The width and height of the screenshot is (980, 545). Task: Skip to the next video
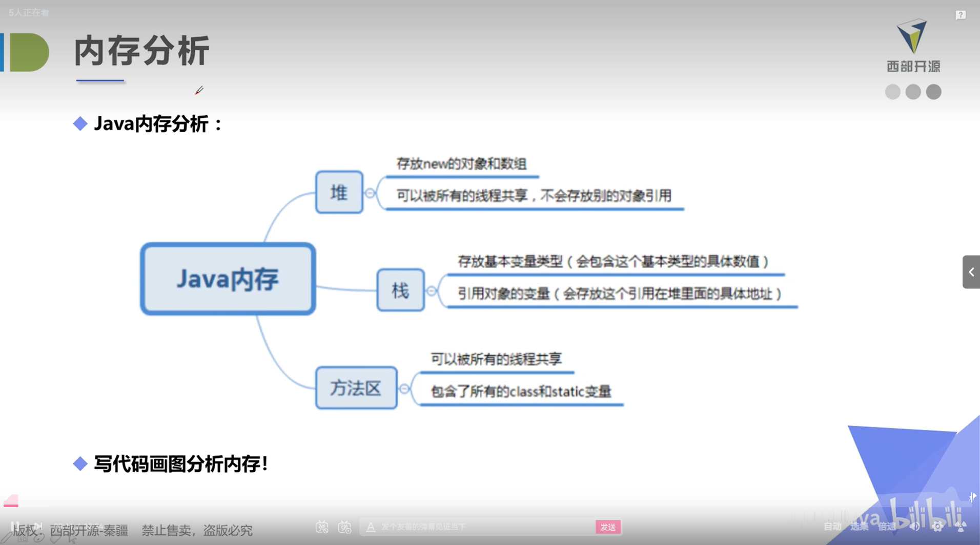point(38,527)
